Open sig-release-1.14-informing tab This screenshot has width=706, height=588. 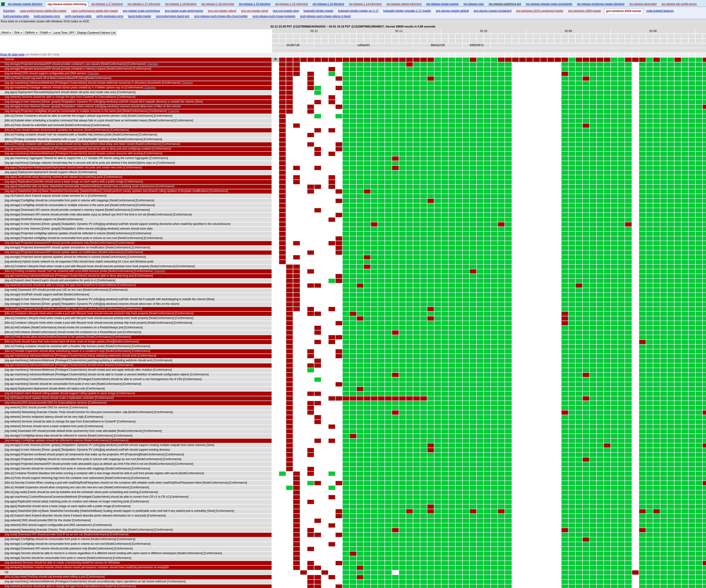coord(365,4)
